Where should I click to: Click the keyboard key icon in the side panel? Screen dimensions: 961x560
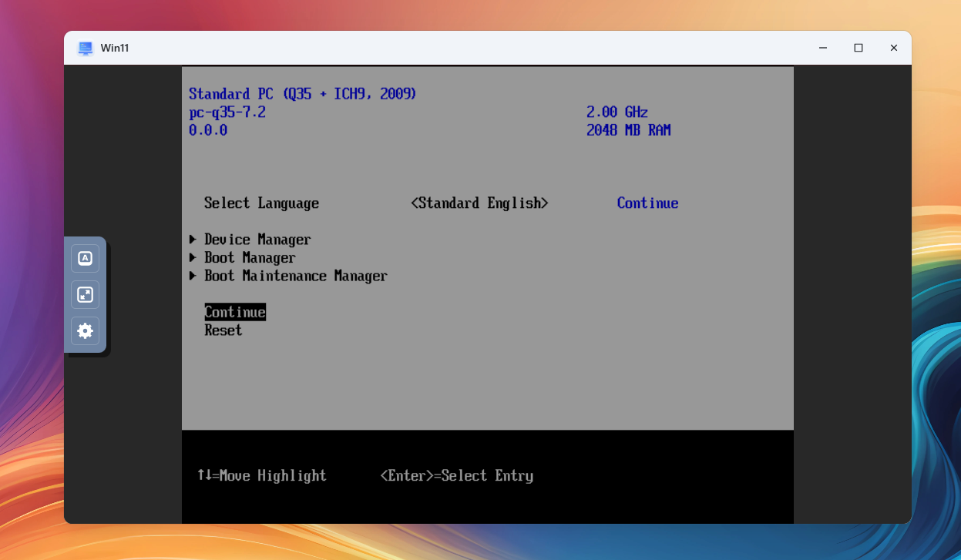(86, 258)
